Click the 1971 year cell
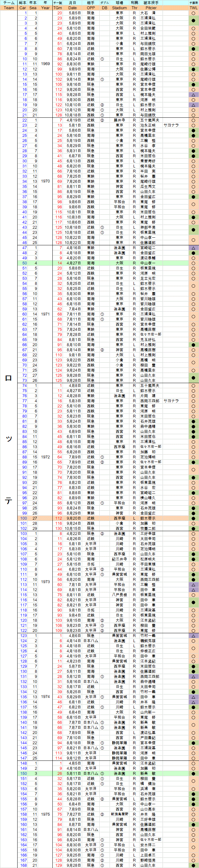Image resolution: width=199 pixels, height=868 pixels. [x=45, y=314]
